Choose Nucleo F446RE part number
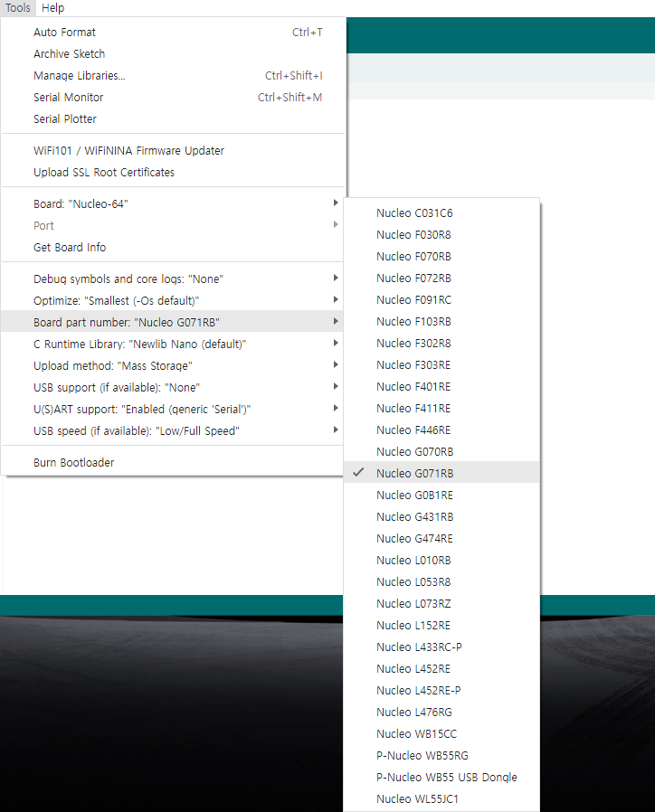The width and height of the screenshot is (655, 812). [x=441, y=430]
